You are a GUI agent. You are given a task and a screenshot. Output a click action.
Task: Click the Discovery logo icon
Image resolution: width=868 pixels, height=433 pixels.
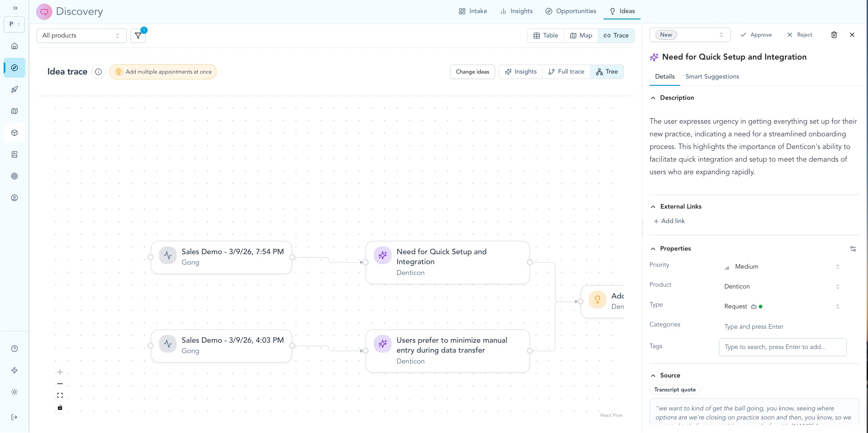[44, 12]
